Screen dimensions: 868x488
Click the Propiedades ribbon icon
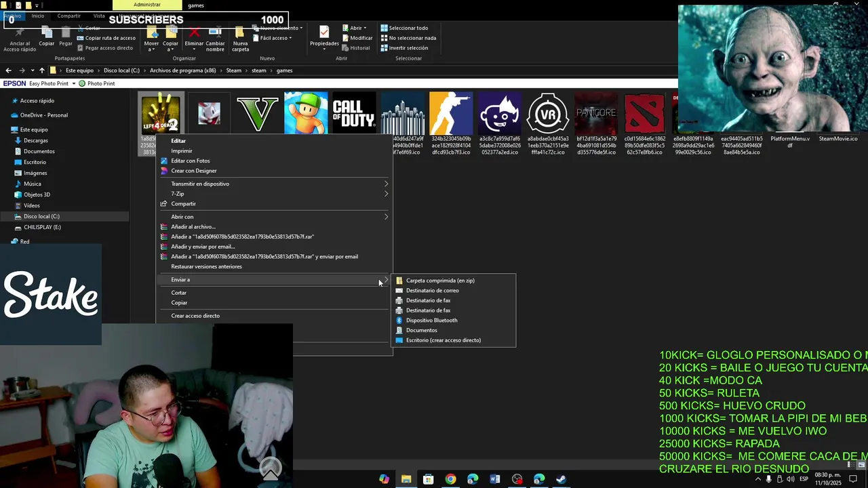click(324, 32)
